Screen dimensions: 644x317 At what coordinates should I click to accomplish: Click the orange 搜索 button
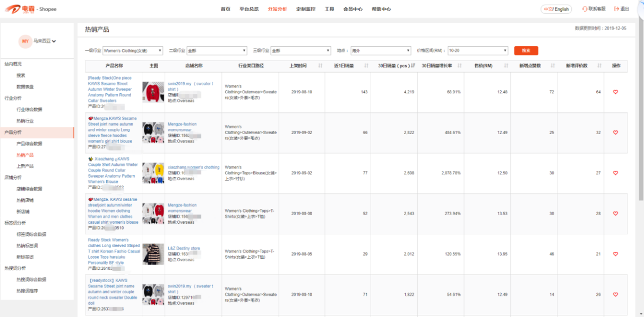point(526,51)
